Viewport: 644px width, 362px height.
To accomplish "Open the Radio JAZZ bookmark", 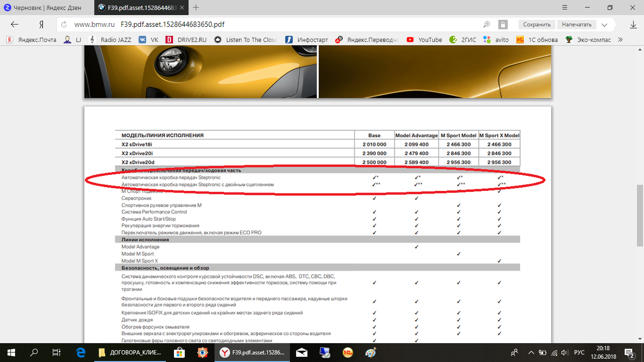I will click(110, 40).
